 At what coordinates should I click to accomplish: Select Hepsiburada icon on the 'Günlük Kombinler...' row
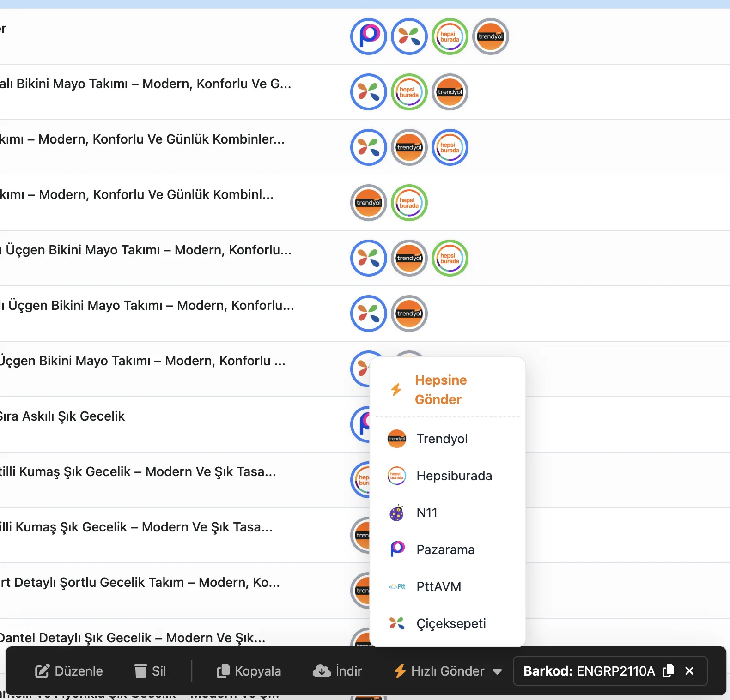pyautogui.click(x=450, y=147)
